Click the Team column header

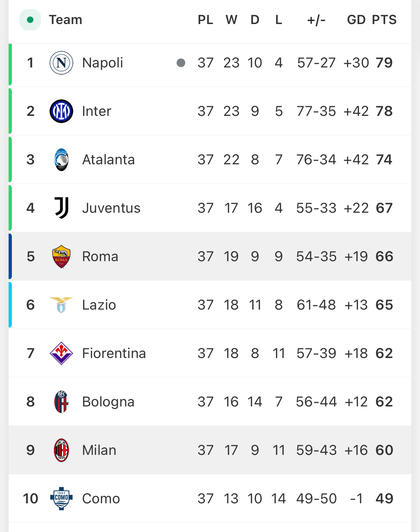coord(66,20)
